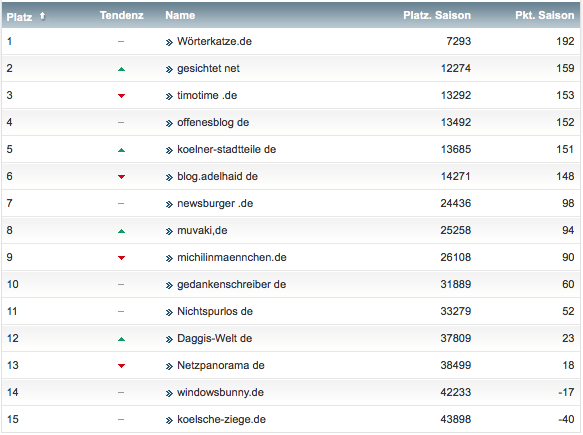This screenshot has height=435, width=583.
Task: Click unchanged-trend dash for Wörterkatze.de
Action: point(121,42)
